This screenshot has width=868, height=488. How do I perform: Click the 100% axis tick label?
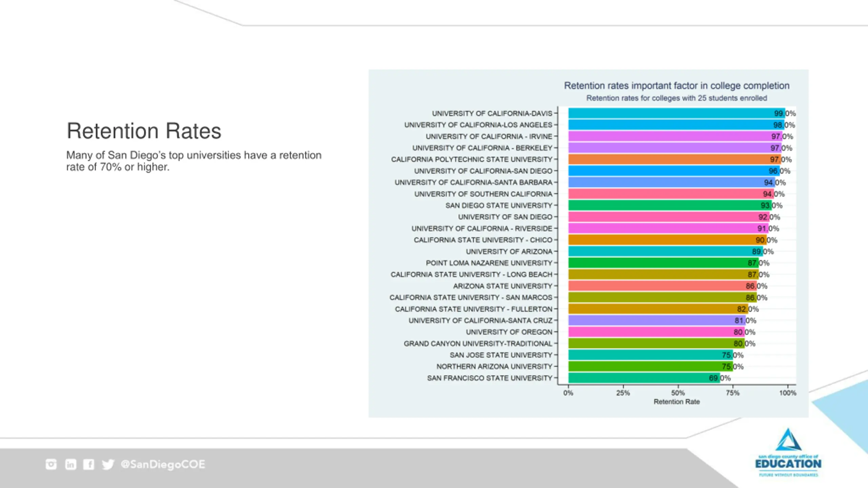pos(788,393)
